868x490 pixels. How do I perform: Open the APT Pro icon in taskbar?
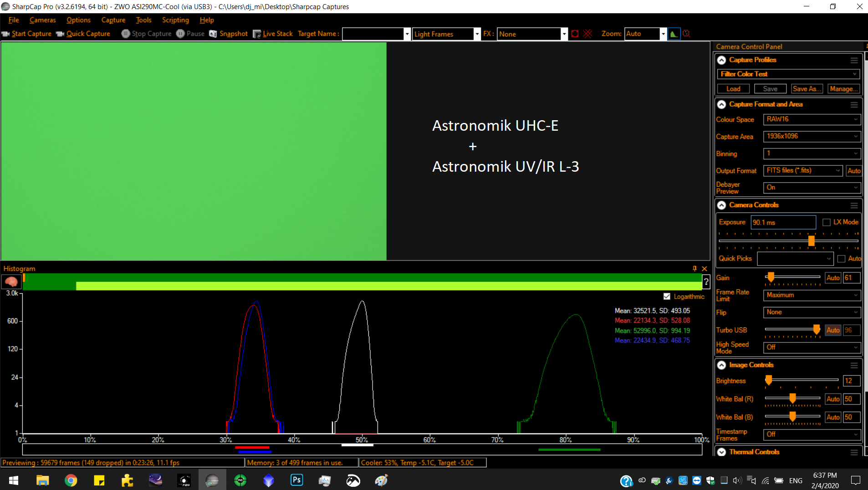[184, 480]
